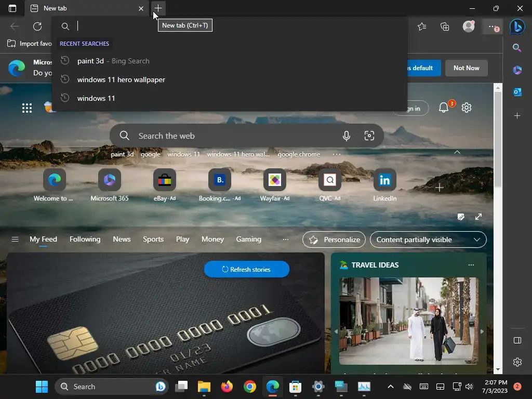Launch Firefox from the taskbar
The width and height of the screenshot is (532, 399).
coord(227,387)
